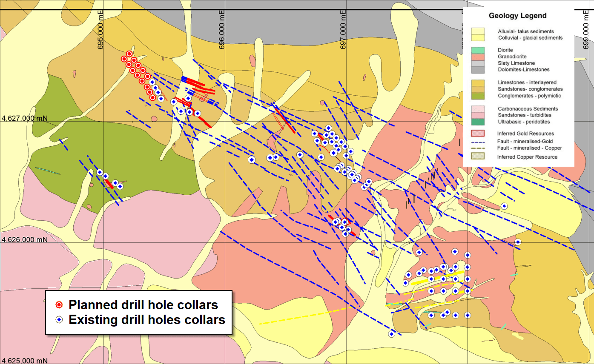The width and height of the screenshot is (594, 364).
Task: Select the Alluvial talus sediments legend swatch
Action: pos(478,31)
